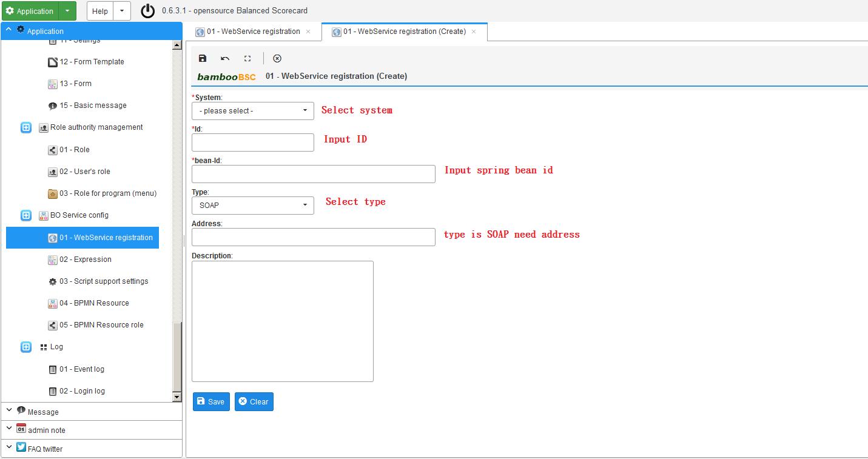
Task: Click the 13 - Form icon
Action: pos(53,84)
